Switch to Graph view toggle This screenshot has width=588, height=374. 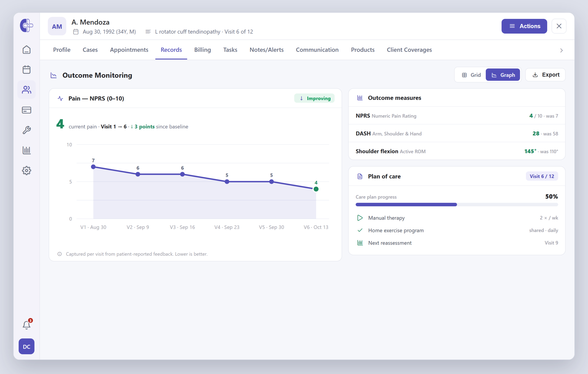pos(503,75)
